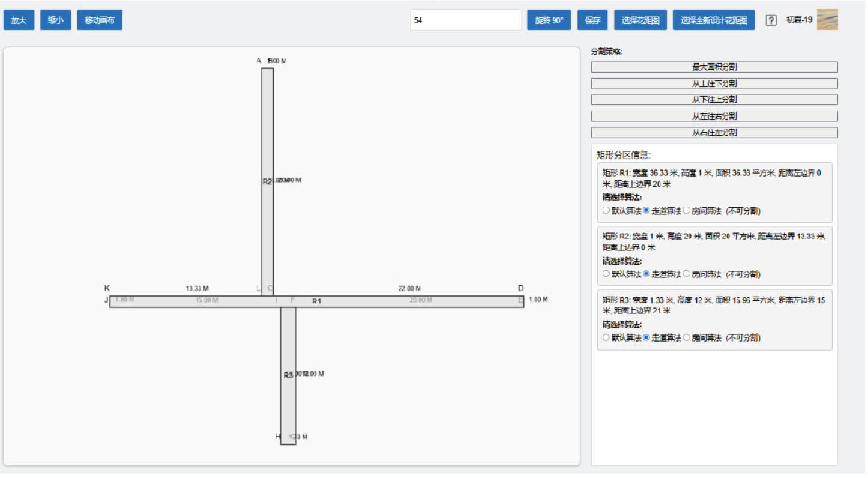The height and width of the screenshot is (478, 868).
Task: Click the value input field showing 54
Action: coord(466,20)
